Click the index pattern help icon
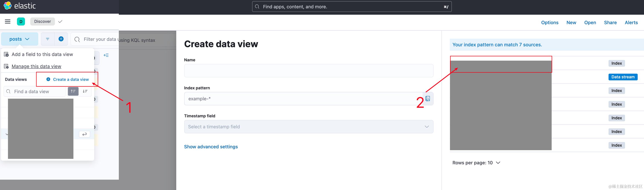 (x=428, y=99)
